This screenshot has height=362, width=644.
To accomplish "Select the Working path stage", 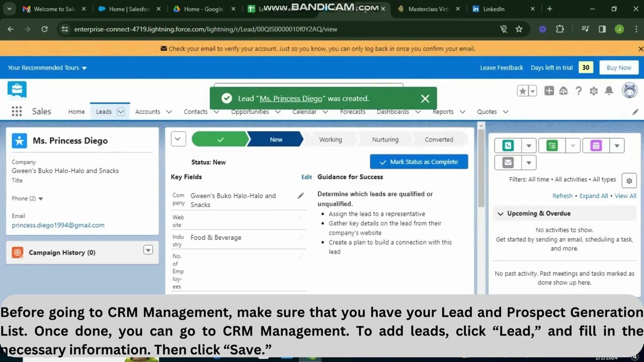I will pos(331,139).
